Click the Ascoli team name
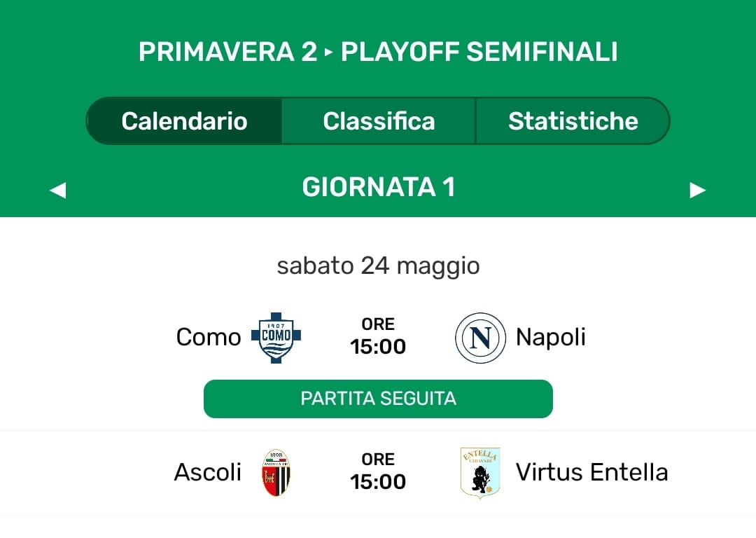756x538 pixels. click(x=208, y=473)
